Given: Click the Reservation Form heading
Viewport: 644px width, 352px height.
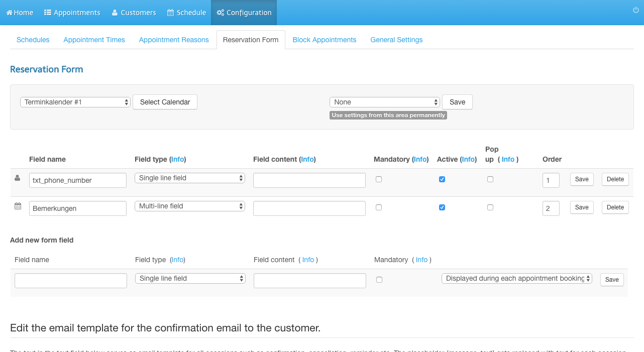Looking at the screenshot, I should [47, 69].
